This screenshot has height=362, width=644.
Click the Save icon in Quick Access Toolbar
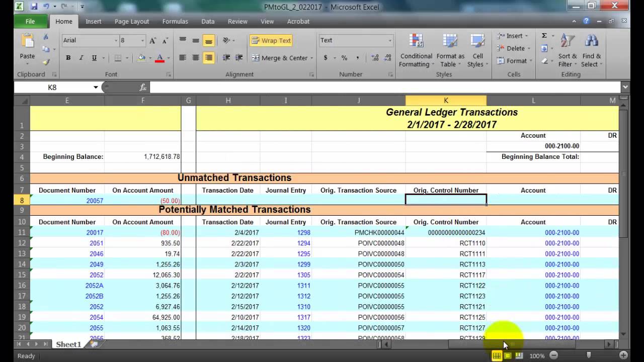point(34,7)
